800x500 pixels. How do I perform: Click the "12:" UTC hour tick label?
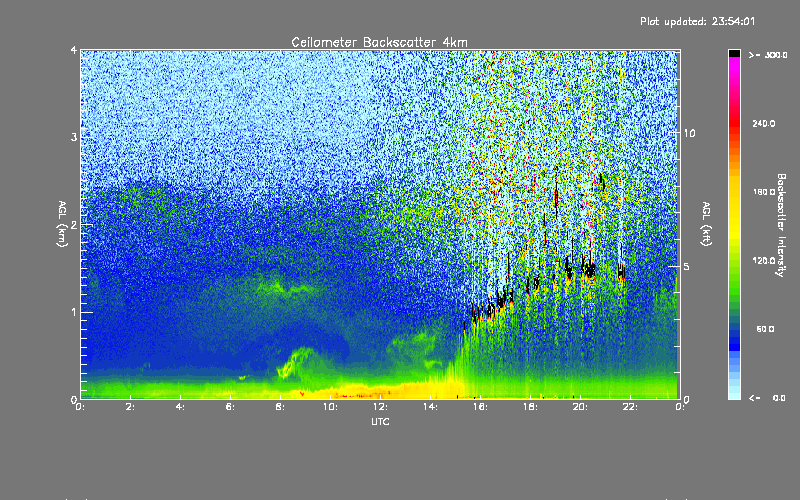click(381, 407)
